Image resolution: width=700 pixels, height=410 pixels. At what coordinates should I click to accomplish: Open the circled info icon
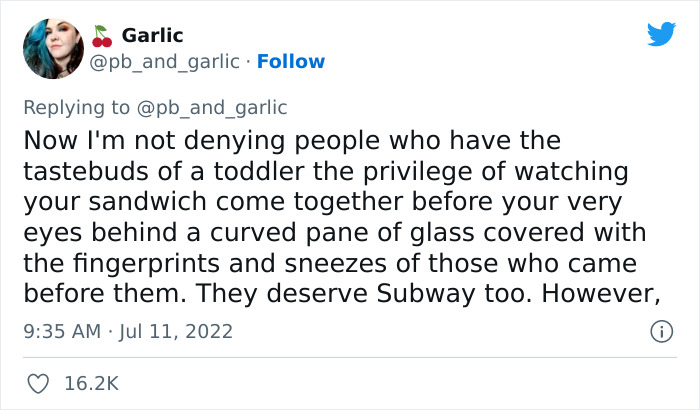660,330
